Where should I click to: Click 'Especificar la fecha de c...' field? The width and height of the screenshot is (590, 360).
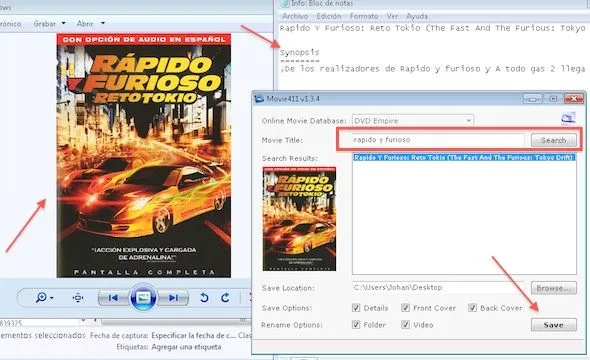(x=193, y=335)
